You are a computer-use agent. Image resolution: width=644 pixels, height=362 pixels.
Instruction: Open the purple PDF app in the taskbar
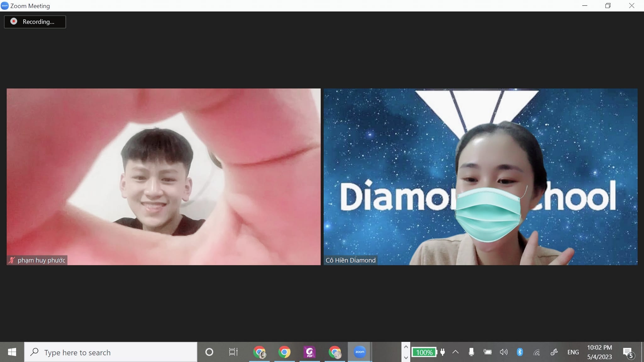tap(309, 352)
